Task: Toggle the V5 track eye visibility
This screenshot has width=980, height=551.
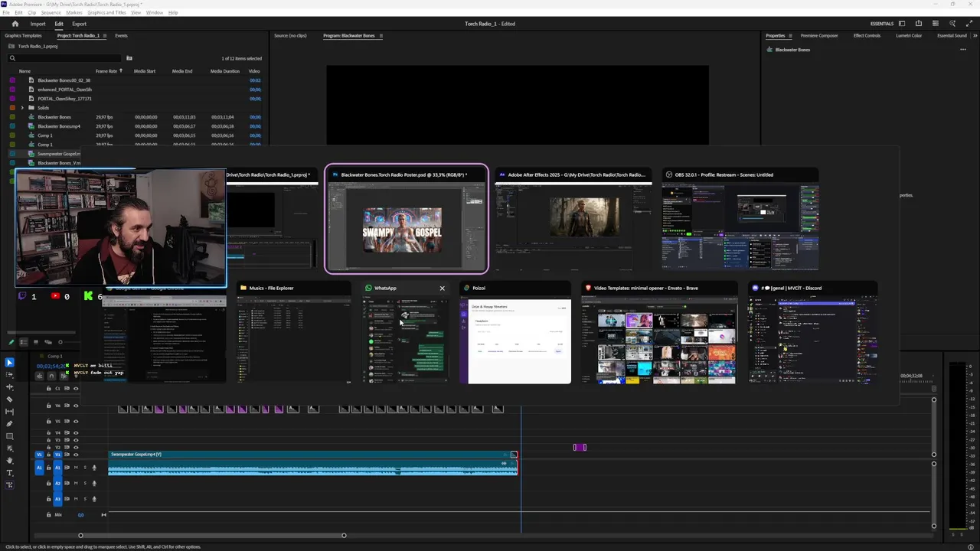Action: [x=76, y=421]
